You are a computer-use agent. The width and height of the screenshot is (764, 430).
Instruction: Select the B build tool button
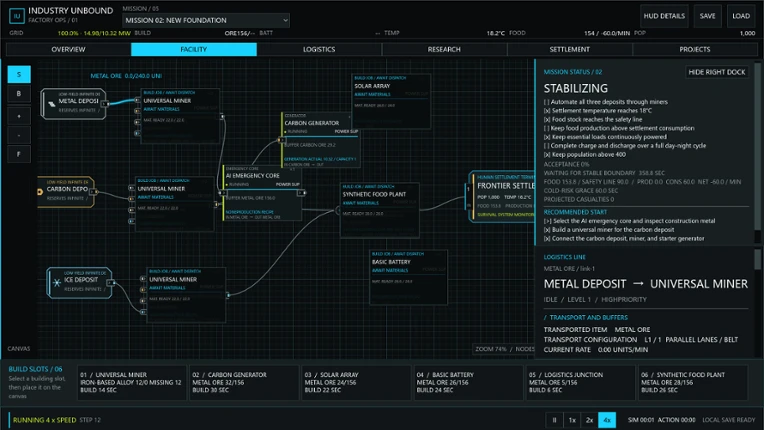pos(19,93)
